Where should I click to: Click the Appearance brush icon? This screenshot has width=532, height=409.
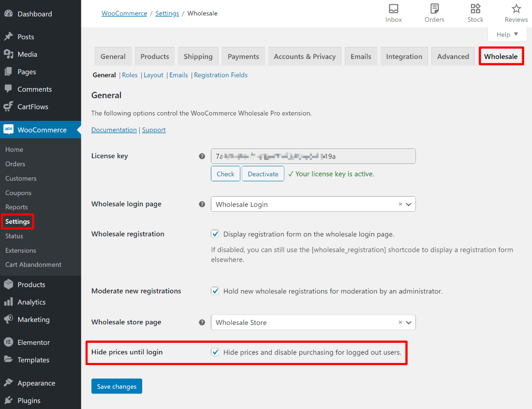click(9, 382)
